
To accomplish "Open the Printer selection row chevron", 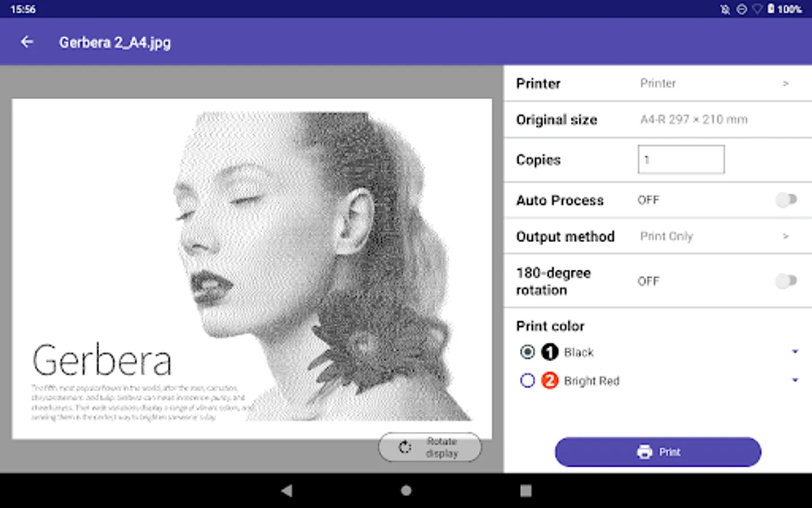I will (785, 84).
